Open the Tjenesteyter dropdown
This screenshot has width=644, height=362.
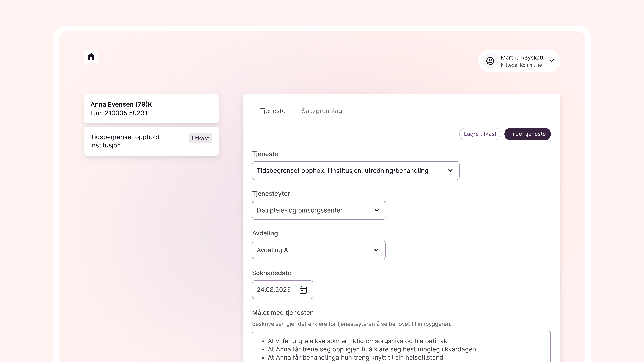point(319,210)
